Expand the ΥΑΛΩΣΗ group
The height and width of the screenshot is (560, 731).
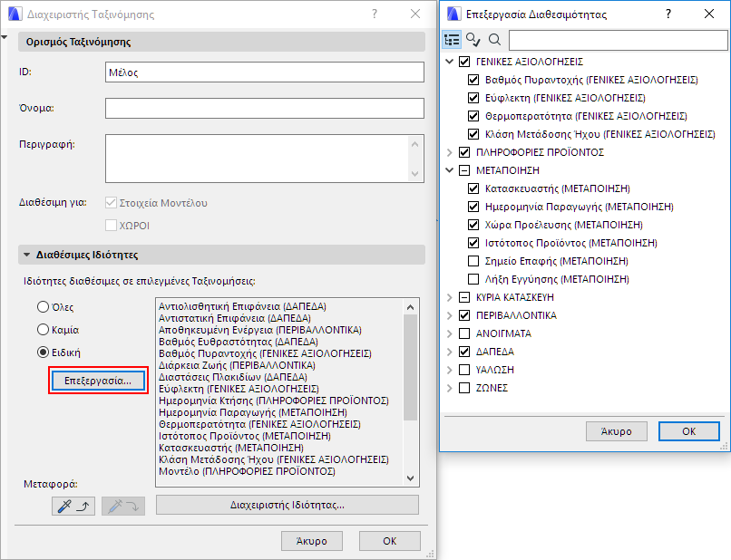450,370
